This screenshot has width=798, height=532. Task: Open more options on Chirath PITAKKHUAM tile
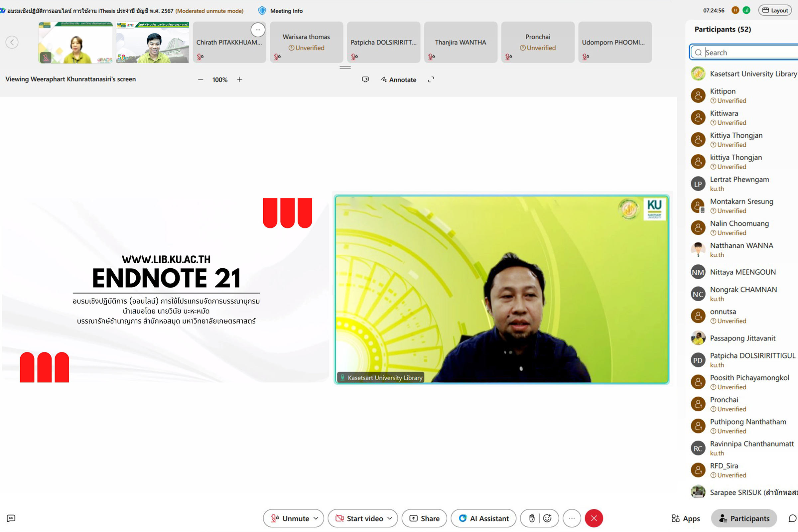click(x=258, y=30)
